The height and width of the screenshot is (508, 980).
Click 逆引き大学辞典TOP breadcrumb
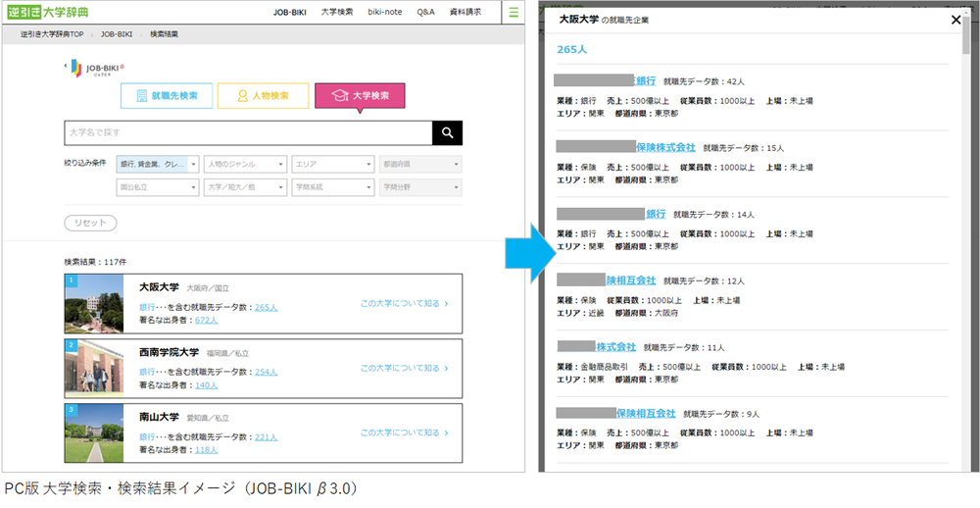52,34
